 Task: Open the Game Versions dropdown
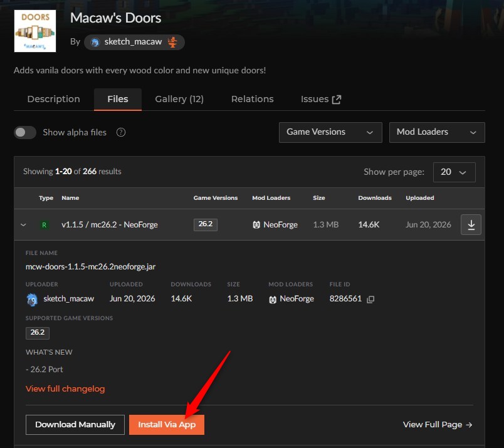(x=330, y=132)
